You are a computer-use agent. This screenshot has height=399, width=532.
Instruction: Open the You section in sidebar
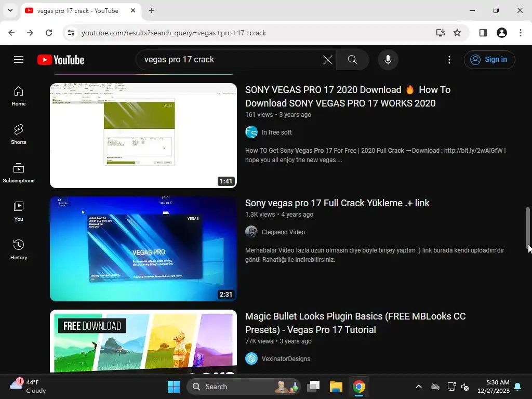[19, 211]
